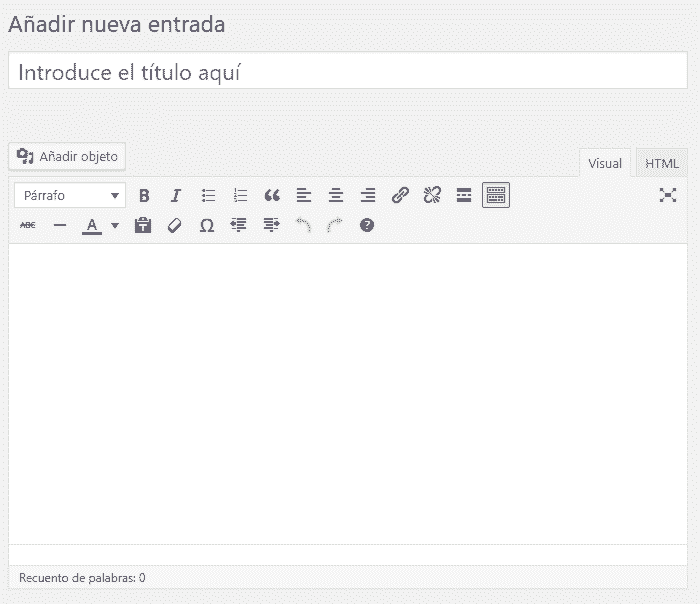Screen dimensions: 700x604
Task: Insert a horizontal line
Action: pyautogui.click(x=60, y=225)
